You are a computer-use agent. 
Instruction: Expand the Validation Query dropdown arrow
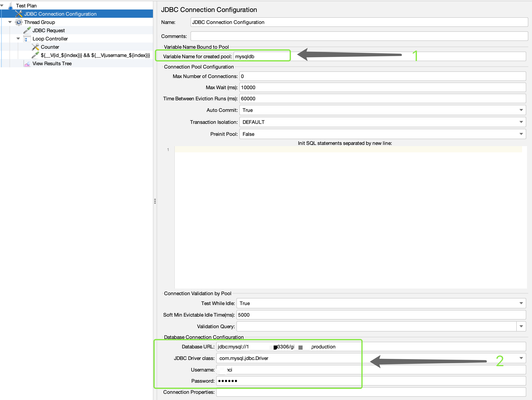pyautogui.click(x=521, y=326)
